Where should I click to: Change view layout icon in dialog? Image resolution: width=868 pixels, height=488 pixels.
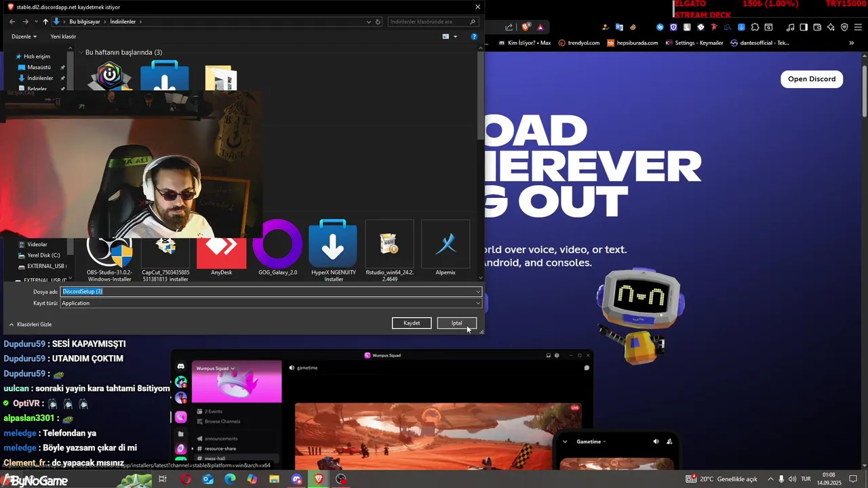coord(446,37)
